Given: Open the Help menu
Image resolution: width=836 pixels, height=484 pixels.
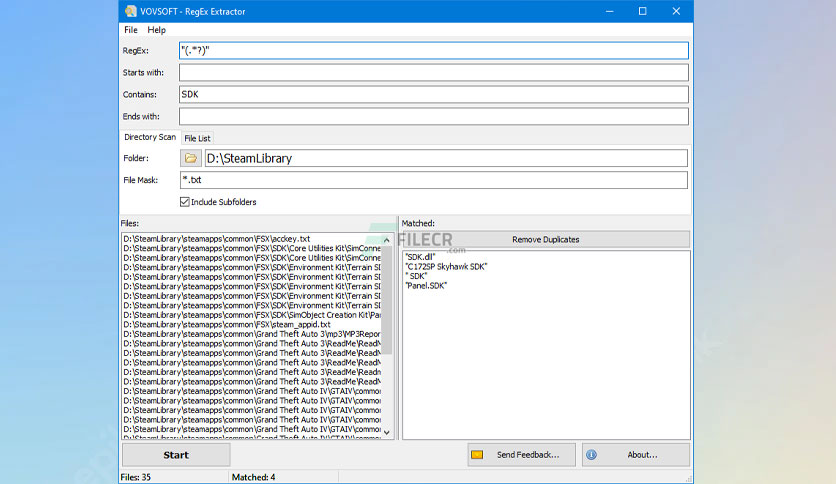Looking at the screenshot, I should click(156, 30).
